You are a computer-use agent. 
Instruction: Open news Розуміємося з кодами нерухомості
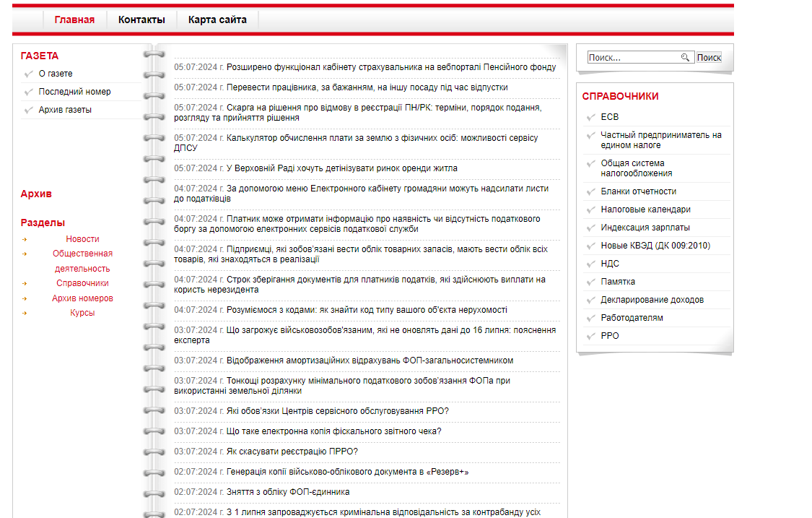367,310
